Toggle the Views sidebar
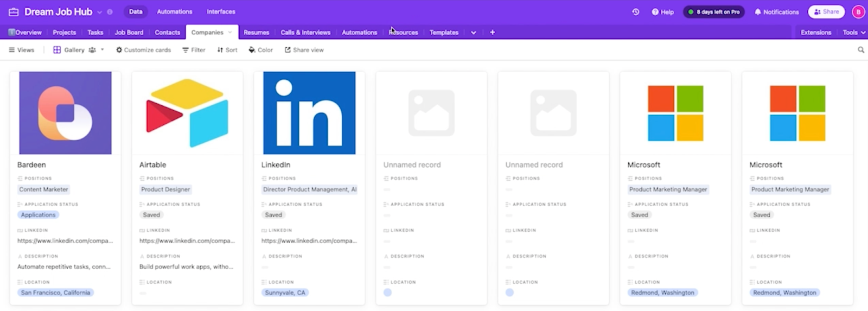868x311 pixels. click(x=22, y=50)
